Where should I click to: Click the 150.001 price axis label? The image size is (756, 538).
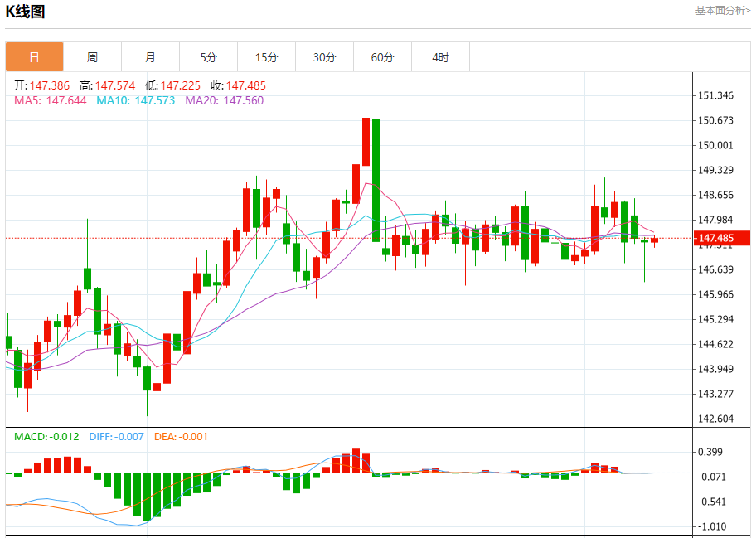point(716,145)
